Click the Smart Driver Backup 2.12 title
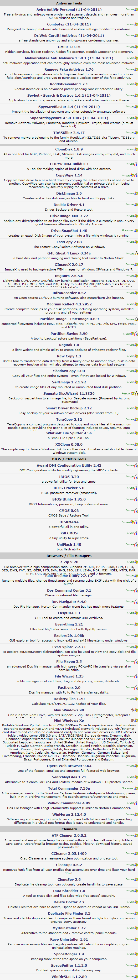Viewport: 138px width, 980px height. point(69,408)
